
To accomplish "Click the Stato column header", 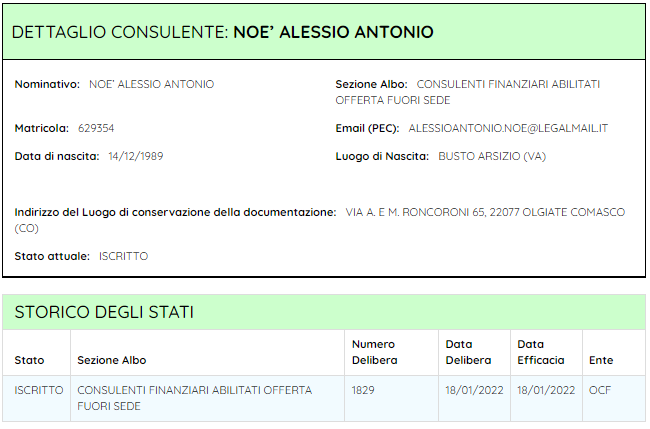I will [x=29, y=360].
